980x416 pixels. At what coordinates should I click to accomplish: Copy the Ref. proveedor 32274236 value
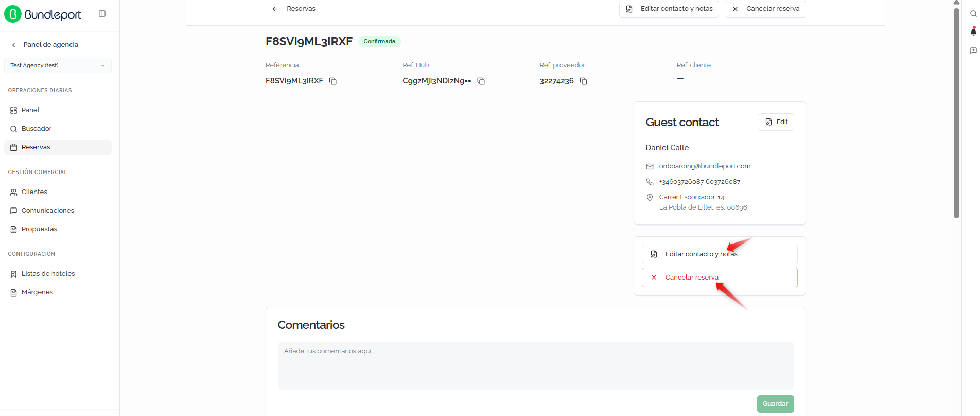pos(584,81)
